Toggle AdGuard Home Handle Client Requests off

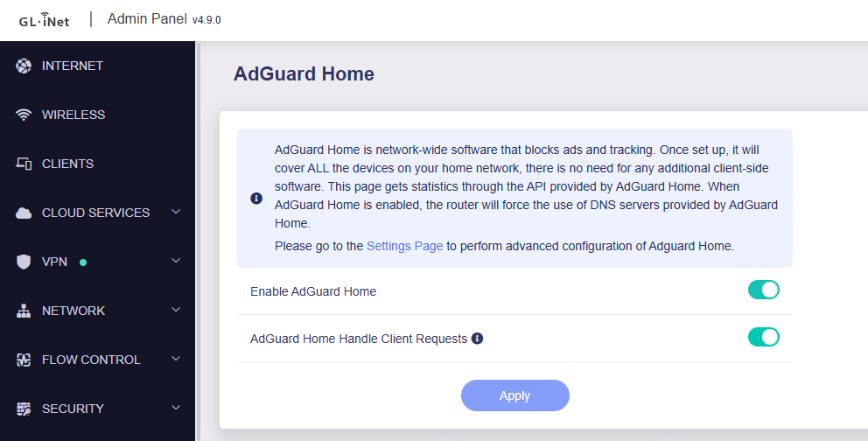pos(763,337)
